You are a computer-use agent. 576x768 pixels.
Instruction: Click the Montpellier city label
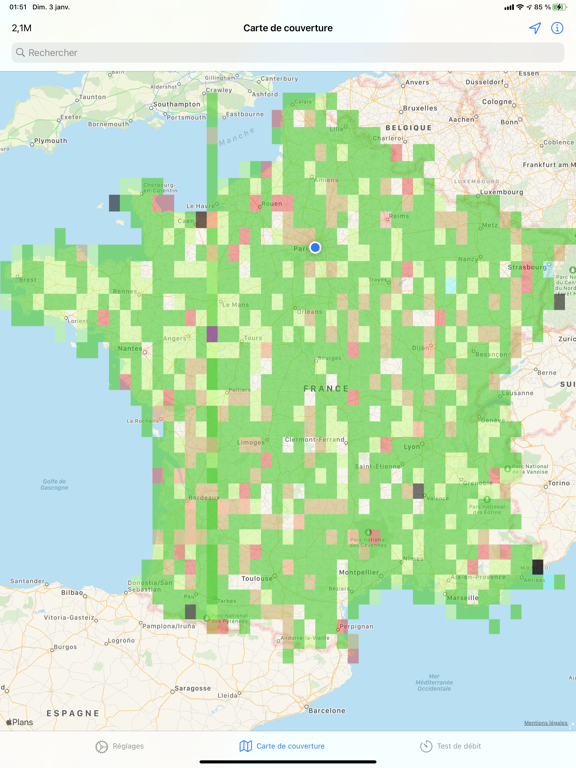click(359, 572)
